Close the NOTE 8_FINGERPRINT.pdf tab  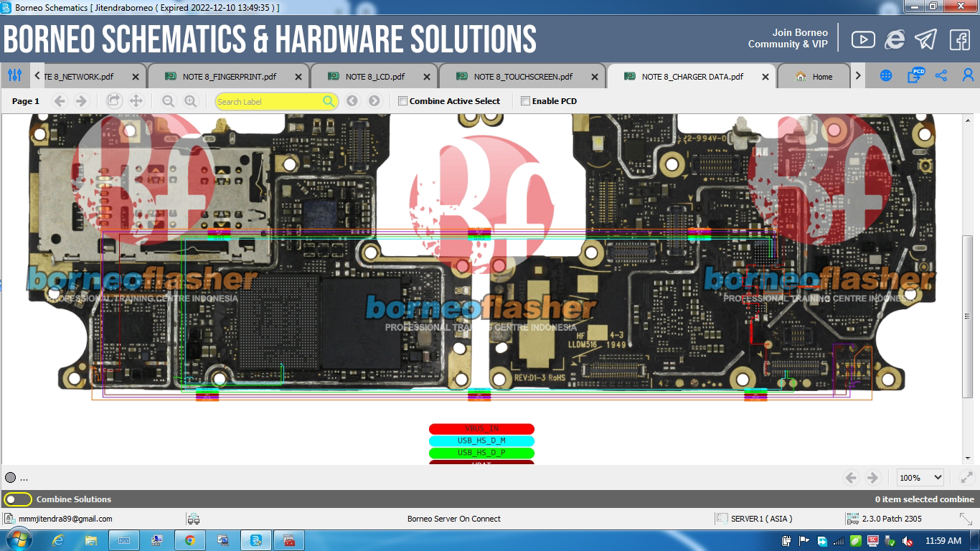[x=298, y=77]
